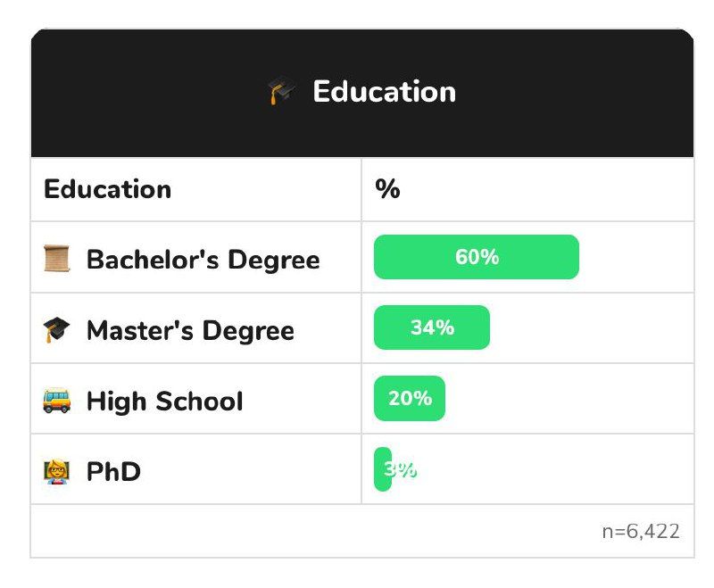Click the graduation cap icon in the title header
Viewport: 714px width, 588px height.
point(282,92)
